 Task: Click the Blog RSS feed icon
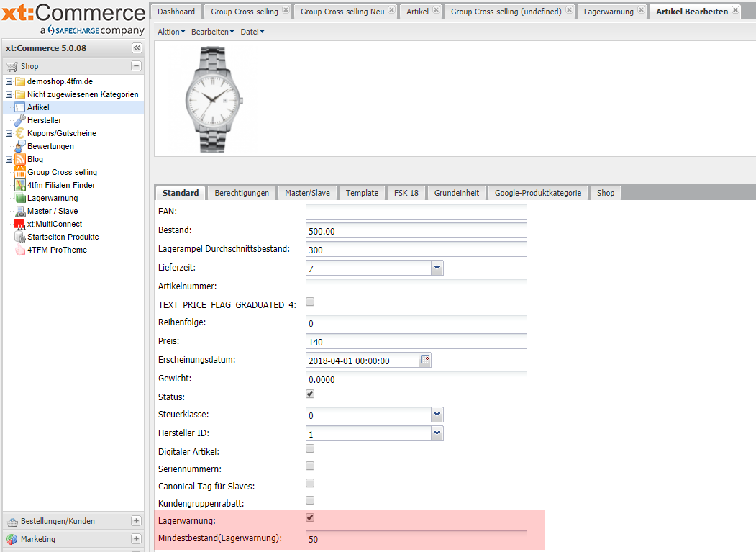(x=20, y=159)
